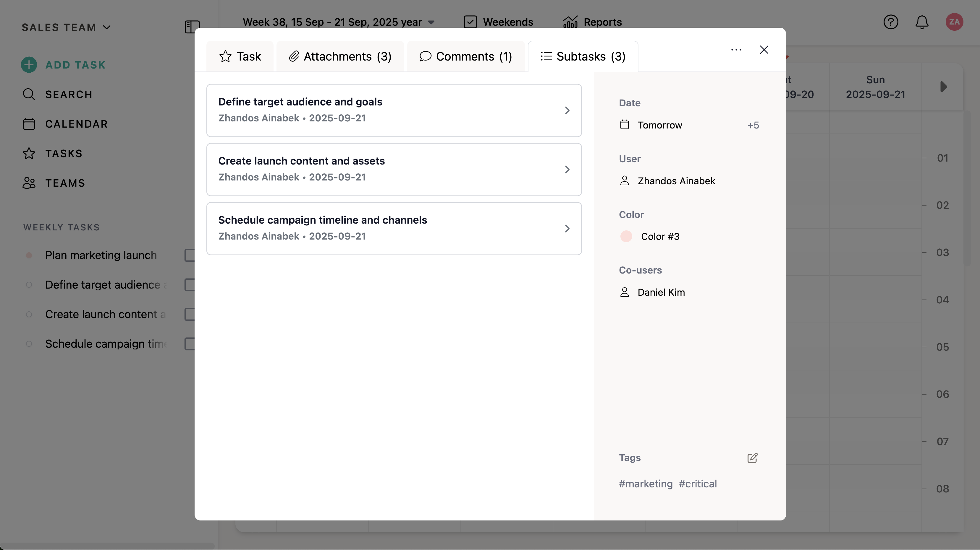Expand Define target audience subtask chevron

coord(567,110)
